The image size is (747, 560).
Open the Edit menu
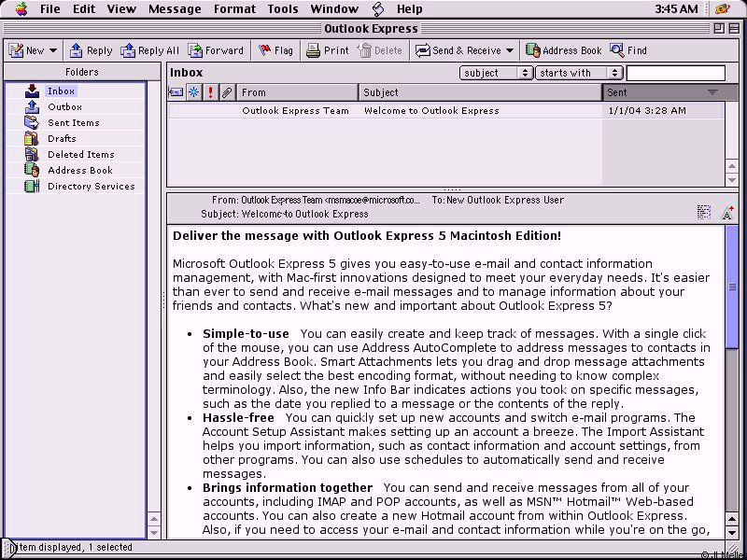(84, 9)
